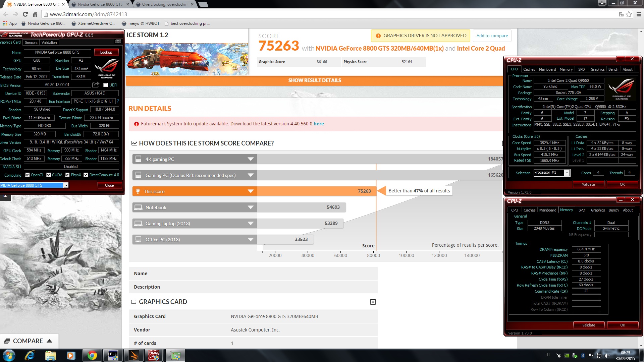
Task: Click OK in the lower CPU-Z window
Action: pyautogui.click(x=623, y=325)
